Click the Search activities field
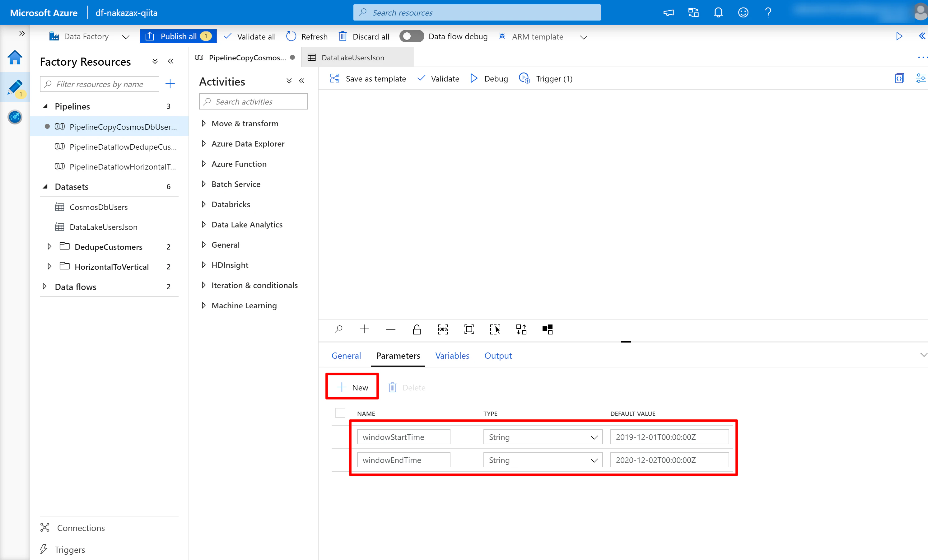Screen dimensions: 928x560 (254, 101)
